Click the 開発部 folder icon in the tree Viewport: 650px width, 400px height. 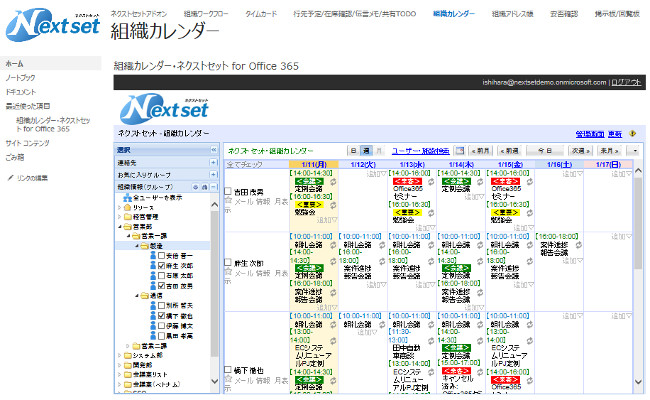[128, 365]
